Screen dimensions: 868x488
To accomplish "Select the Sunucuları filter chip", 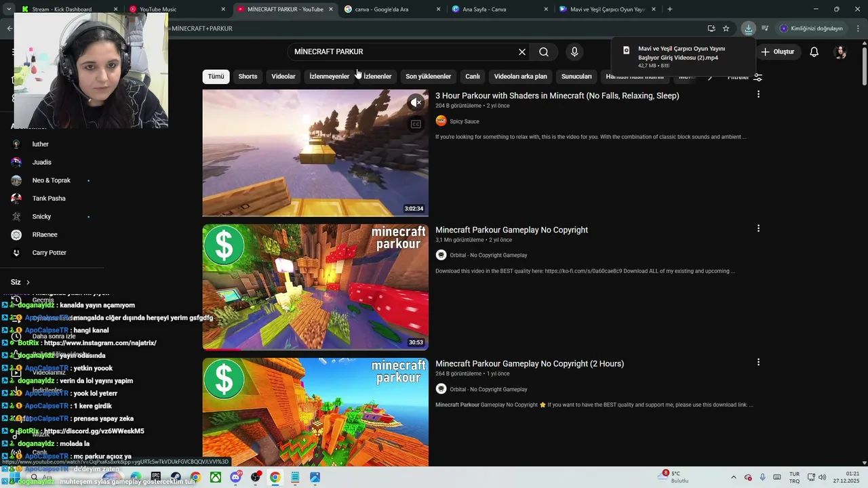I will pyautogui.click(x=576, y=77).
